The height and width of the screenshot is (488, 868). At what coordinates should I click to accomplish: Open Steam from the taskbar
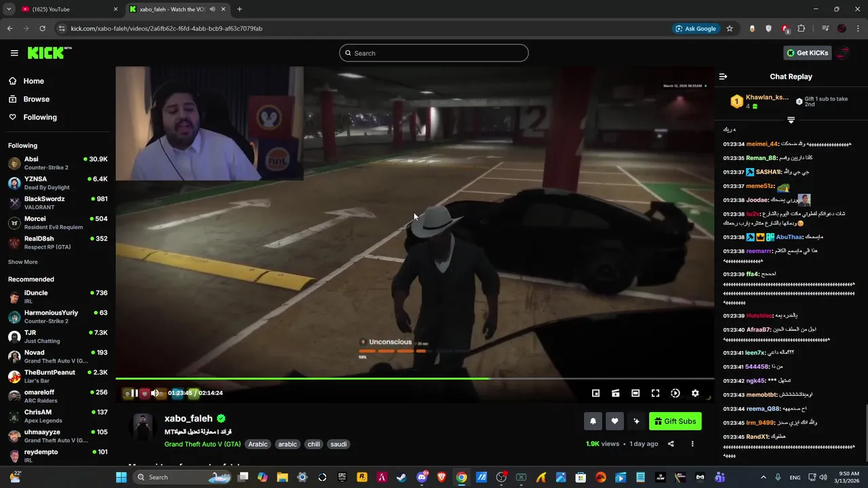pos(401,477)
